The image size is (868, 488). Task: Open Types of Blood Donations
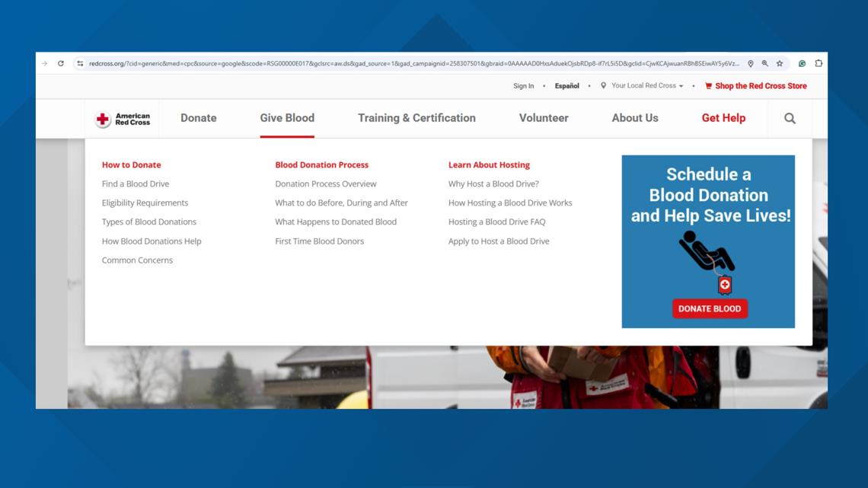click(x=149, y=222)
